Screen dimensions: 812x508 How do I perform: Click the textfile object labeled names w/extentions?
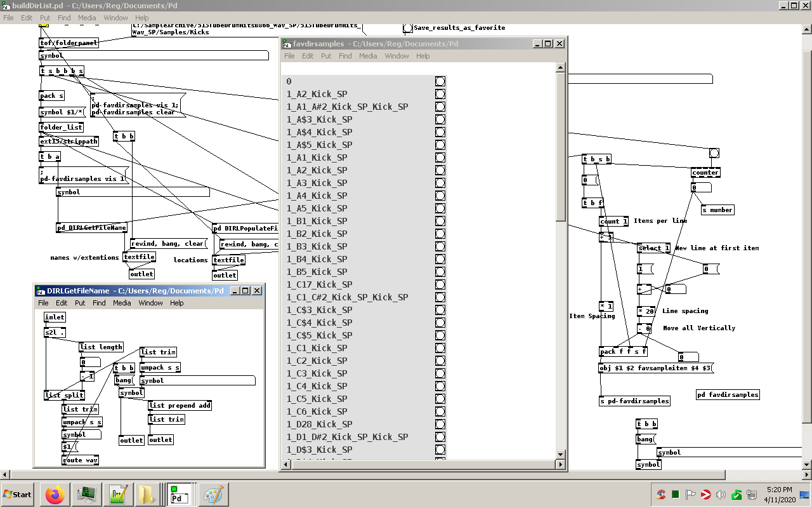[x=139, y=257]
